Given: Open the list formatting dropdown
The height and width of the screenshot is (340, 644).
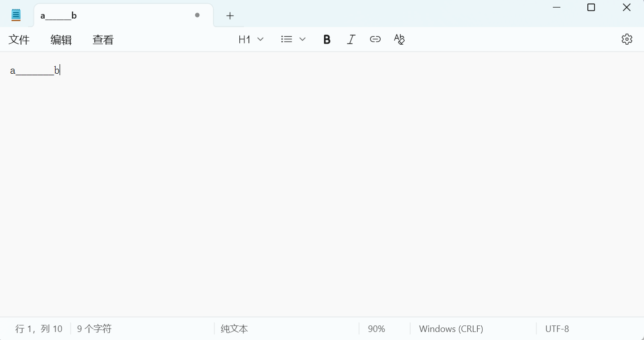Looking at the screenshot, I should coord(292,39).
